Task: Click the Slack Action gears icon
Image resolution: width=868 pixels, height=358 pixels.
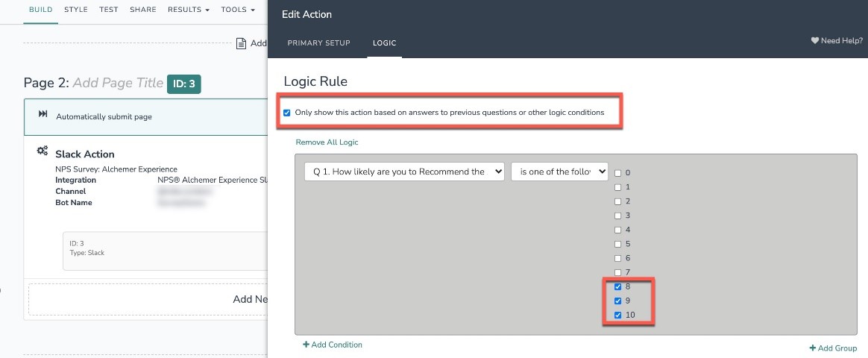Action: (x=43, y=151)
